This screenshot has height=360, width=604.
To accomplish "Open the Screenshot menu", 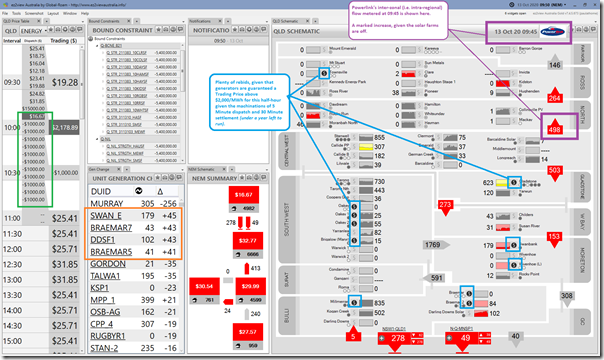I will (34, 13).
